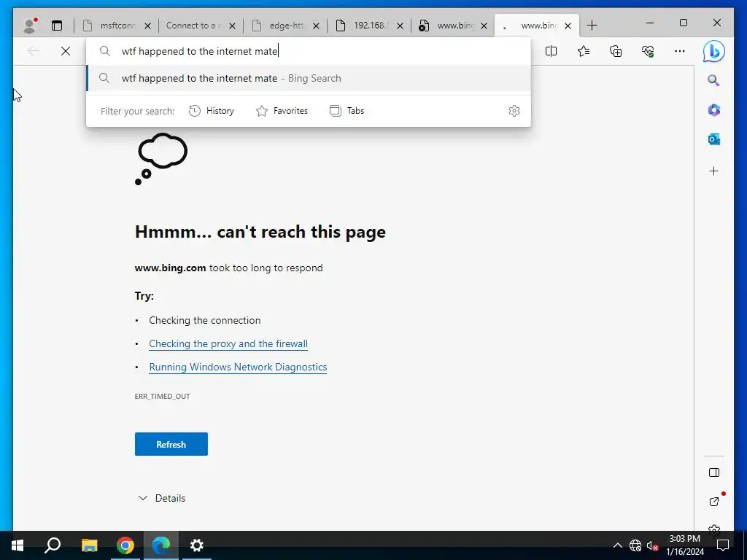Close the edge-htt tab

316,26
